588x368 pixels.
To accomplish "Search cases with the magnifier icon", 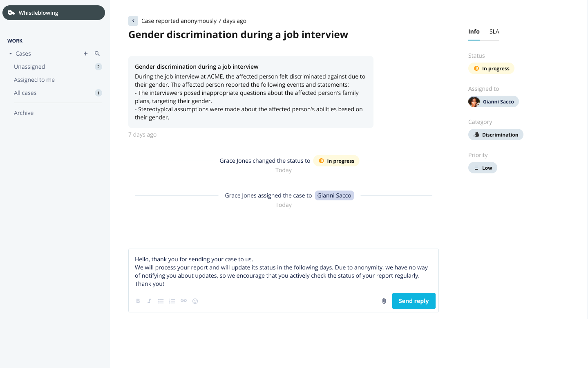I will coord(97,54).
